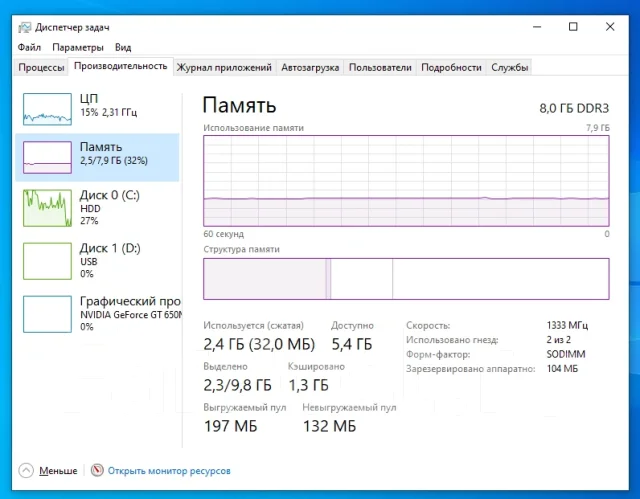Click the Зарезервировано аппаратно: label

(x=471, y=368)
